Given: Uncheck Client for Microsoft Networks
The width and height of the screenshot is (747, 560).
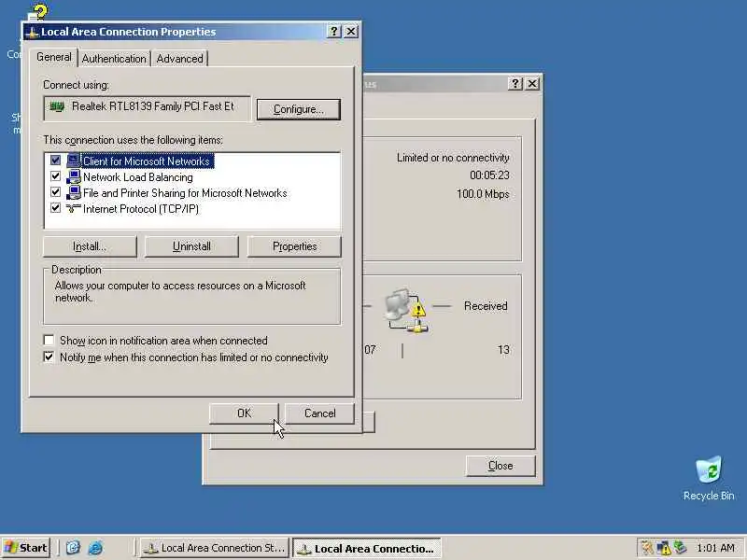Looking at the screenshot, I should pyautogui.click(x=56, y=161).
